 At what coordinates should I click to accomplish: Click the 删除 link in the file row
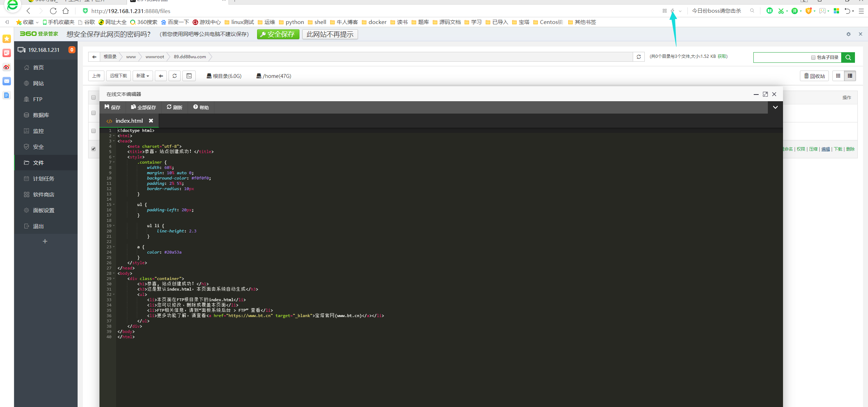pos(850,149)
